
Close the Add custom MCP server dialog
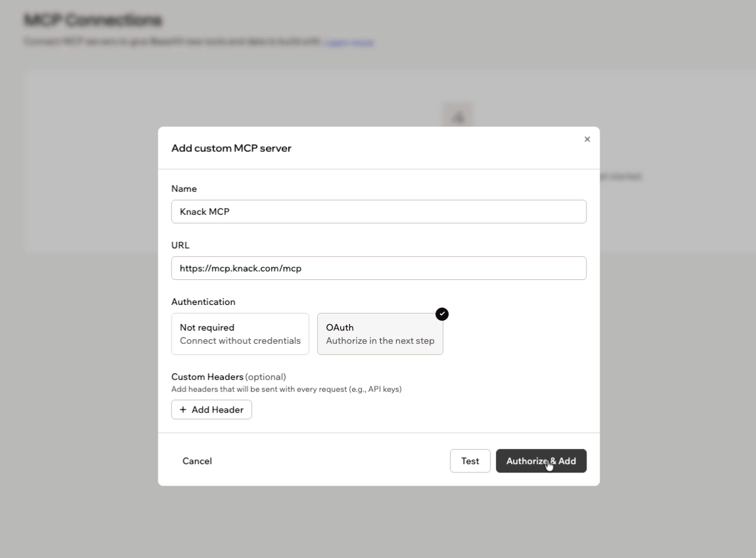point(587,139)
